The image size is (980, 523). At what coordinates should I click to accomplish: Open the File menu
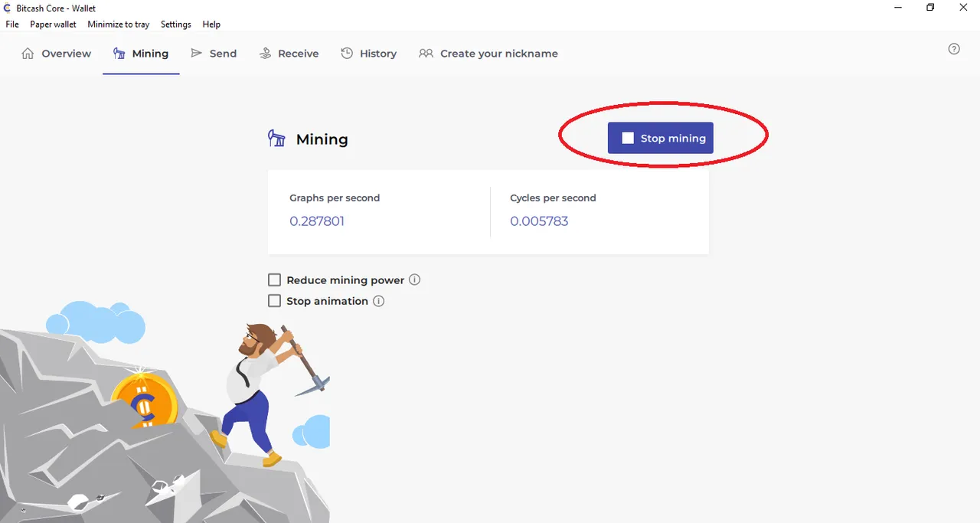click(12, 25)
